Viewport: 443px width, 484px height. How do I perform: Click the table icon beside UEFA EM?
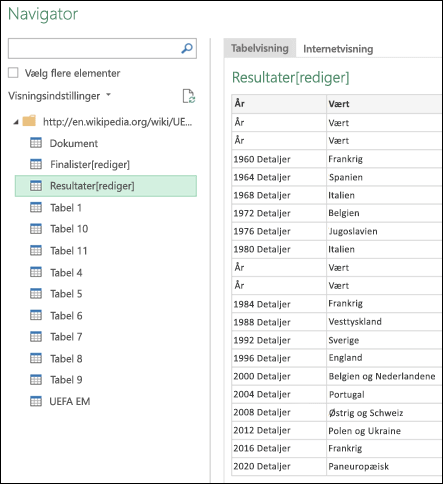[36, 401]
